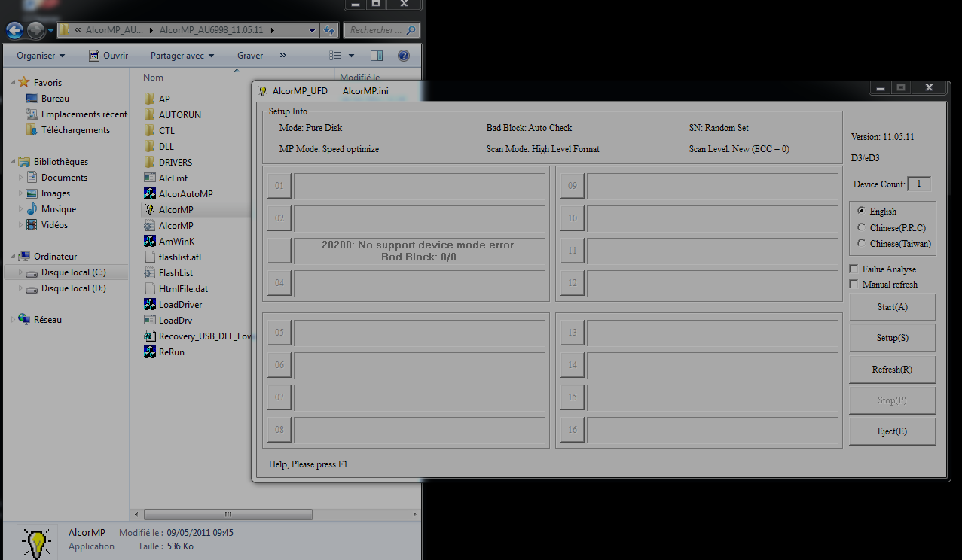
Task: Expand the Images library node
Action: [x=21, y=193]
